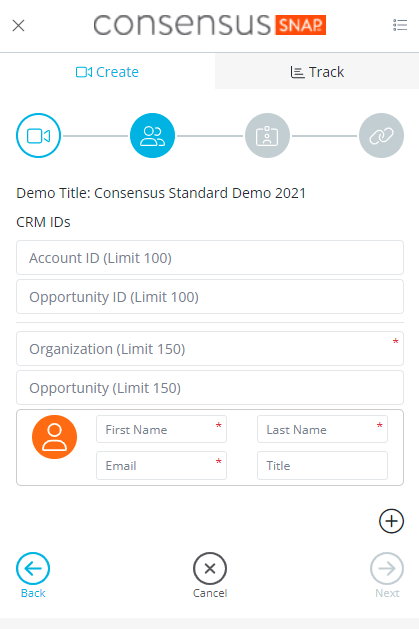419x629 pixels.
Task: Go Back to previous step
Action: point(33,575)
